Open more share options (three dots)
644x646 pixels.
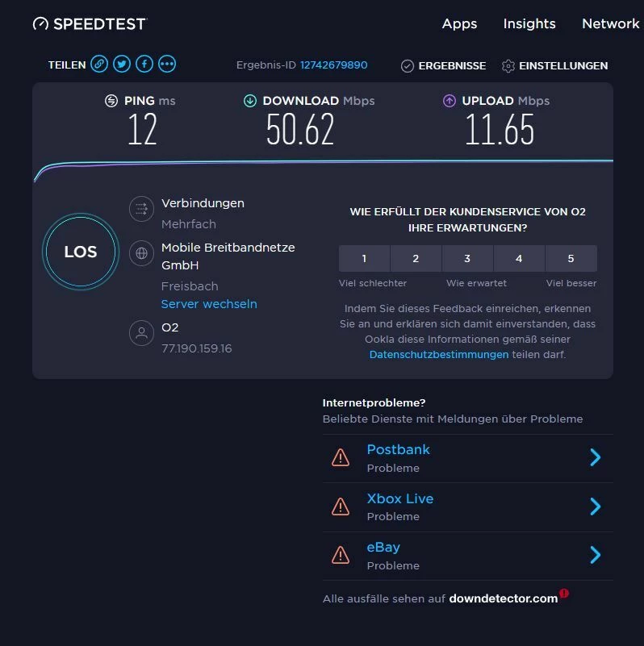[167, 65]
